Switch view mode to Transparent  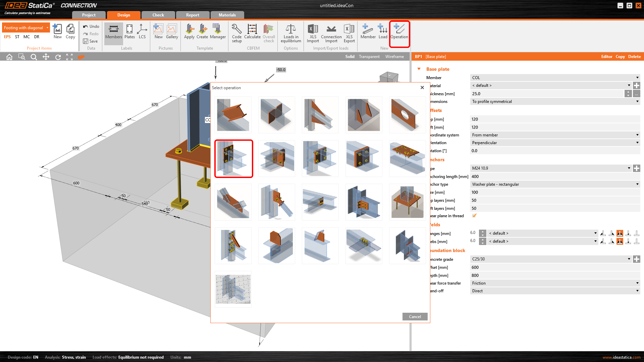tap(369, 57)
